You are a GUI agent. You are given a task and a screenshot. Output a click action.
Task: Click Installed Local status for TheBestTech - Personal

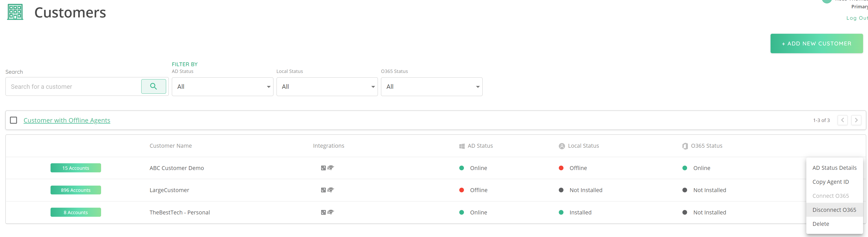point(581,212)
